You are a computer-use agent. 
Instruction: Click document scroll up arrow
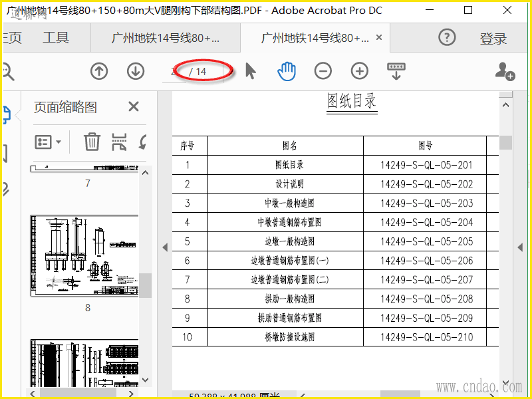tap(505, 105)
